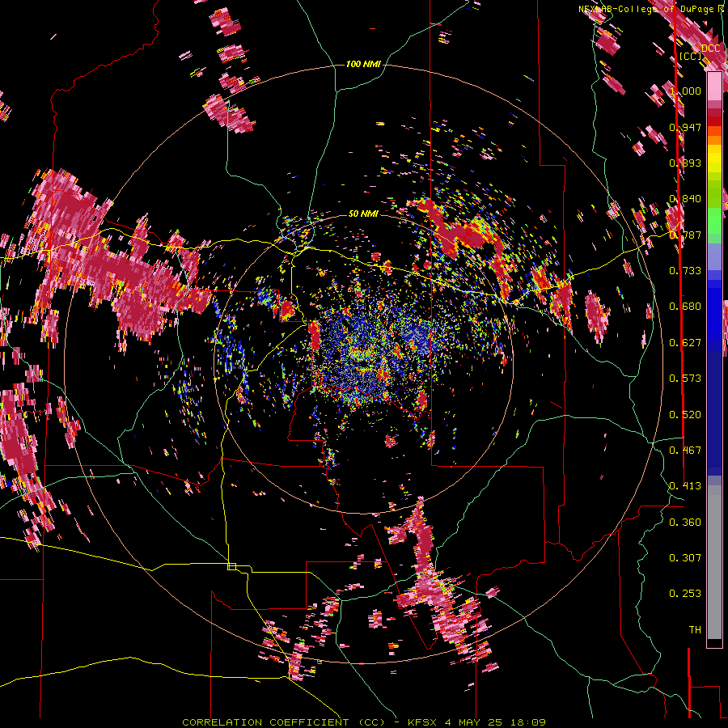728x728 pixels.
Task: Click the 0.733 legend value
Action: tap(685, 271)
